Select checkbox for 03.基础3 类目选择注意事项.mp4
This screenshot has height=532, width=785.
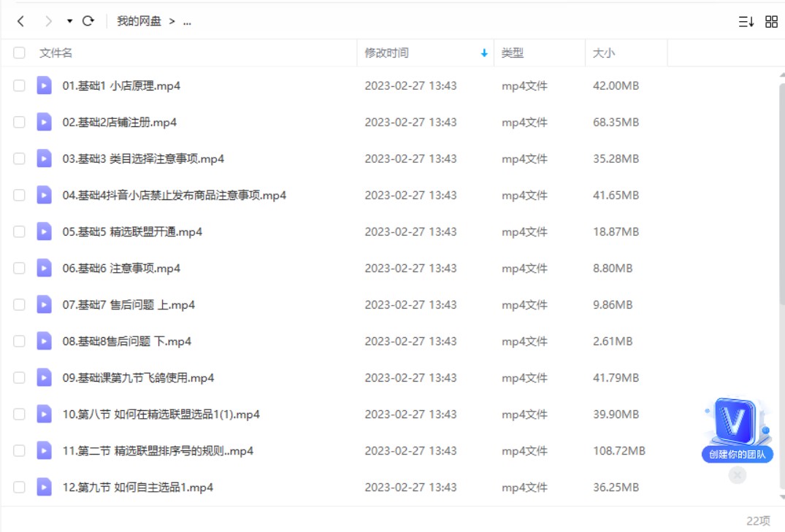(19, 158)
